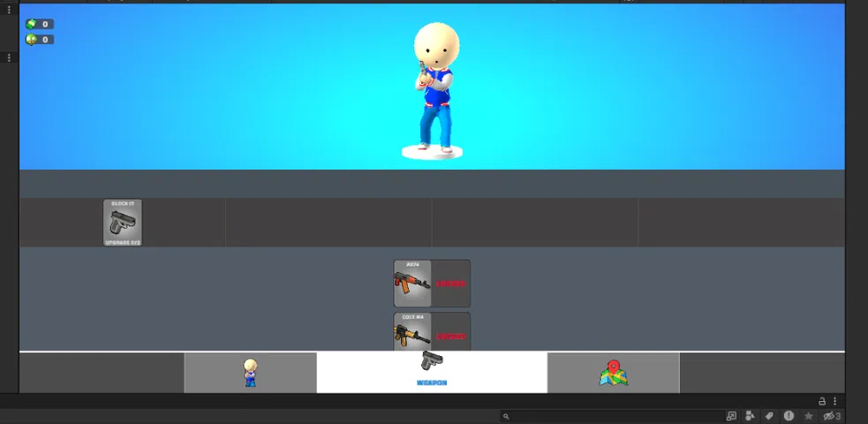The height and width of the screenshot is (424, 868).
Task: Open the panel's three-dot options menu
Action: tap(834, 401)
